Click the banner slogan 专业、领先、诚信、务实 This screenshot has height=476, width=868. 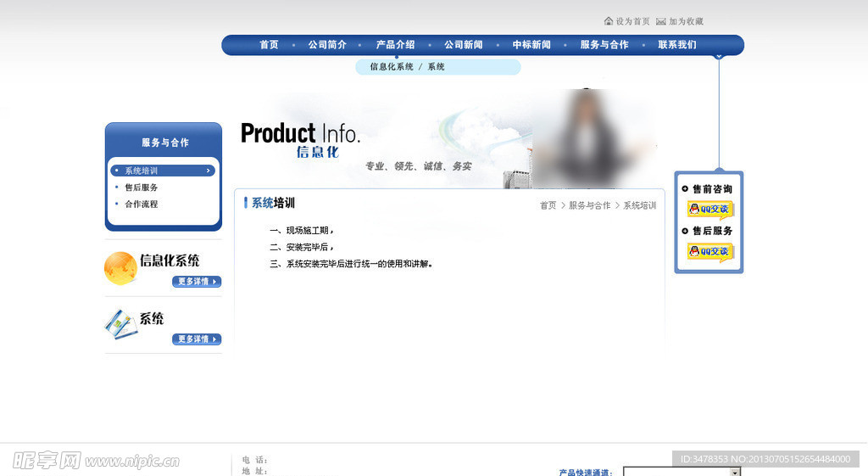[x=419, y=166]
